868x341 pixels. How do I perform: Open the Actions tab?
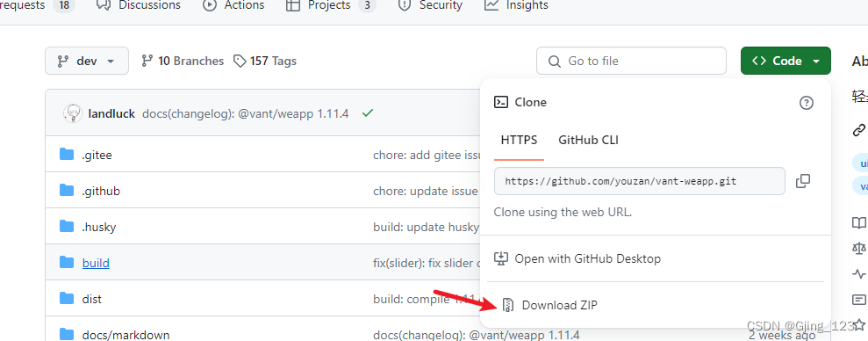point(233,5)
